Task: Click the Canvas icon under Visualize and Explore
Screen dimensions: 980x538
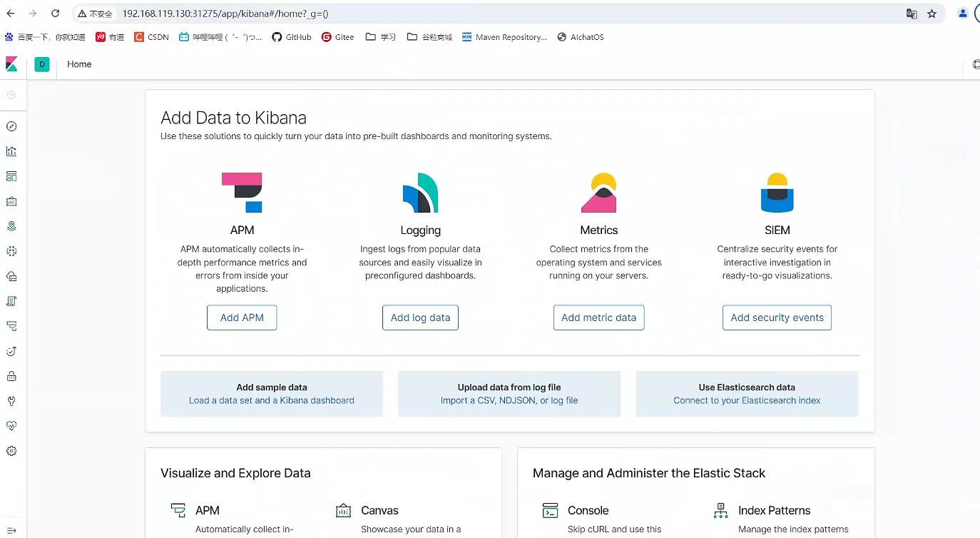Action: point(343,510)
